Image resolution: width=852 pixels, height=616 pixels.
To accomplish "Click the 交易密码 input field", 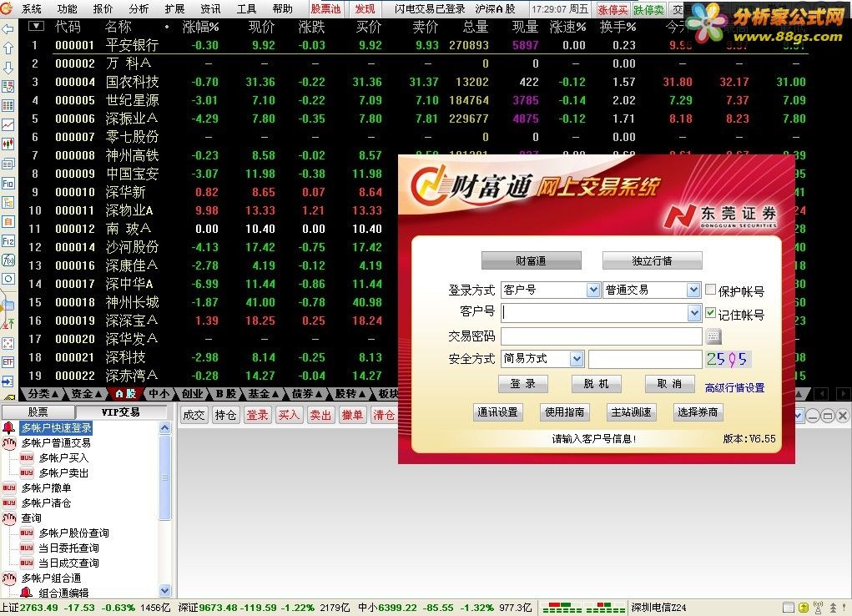I will coord(602,336).
